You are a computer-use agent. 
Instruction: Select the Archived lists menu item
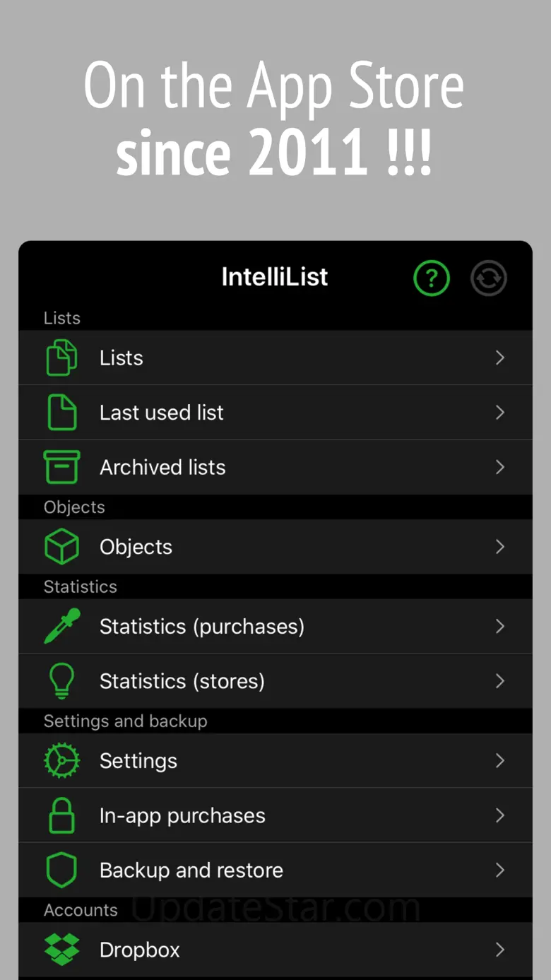[162, 467]
